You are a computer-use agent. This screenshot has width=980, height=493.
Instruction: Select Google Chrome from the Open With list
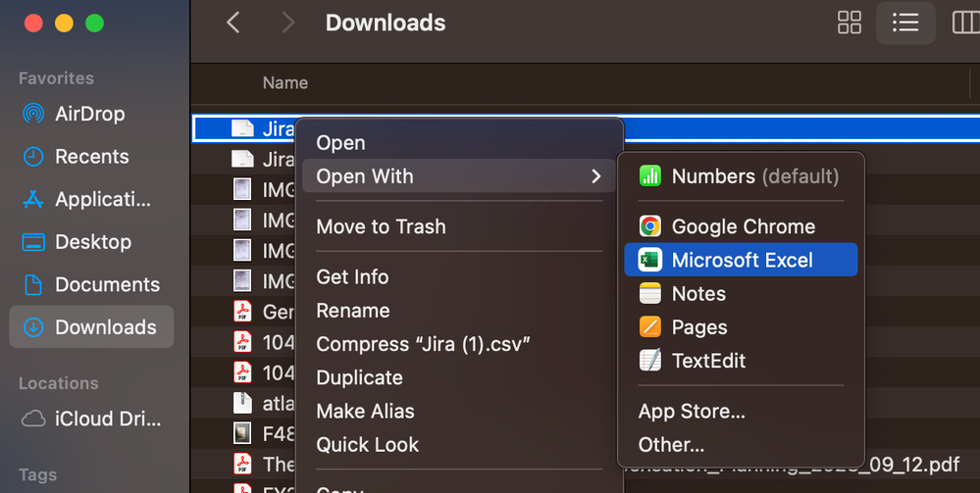coord(741,226)
